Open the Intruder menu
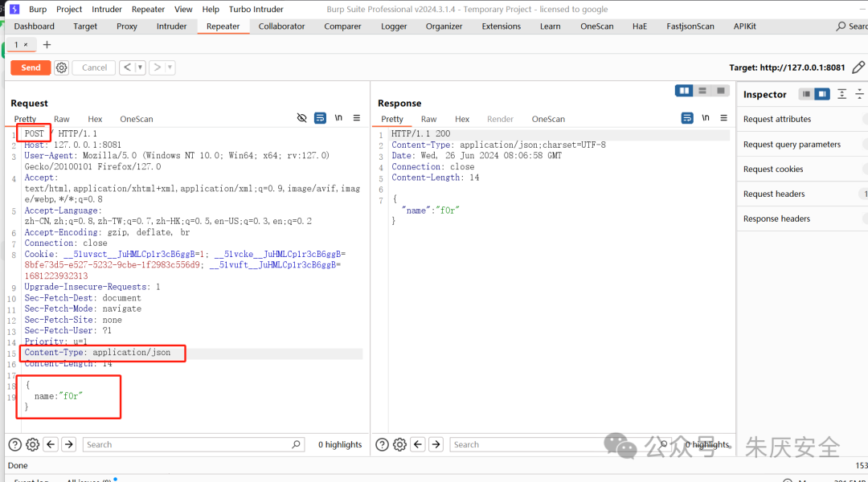The width and height of the screenshot is (868, 482). [107, 10]
